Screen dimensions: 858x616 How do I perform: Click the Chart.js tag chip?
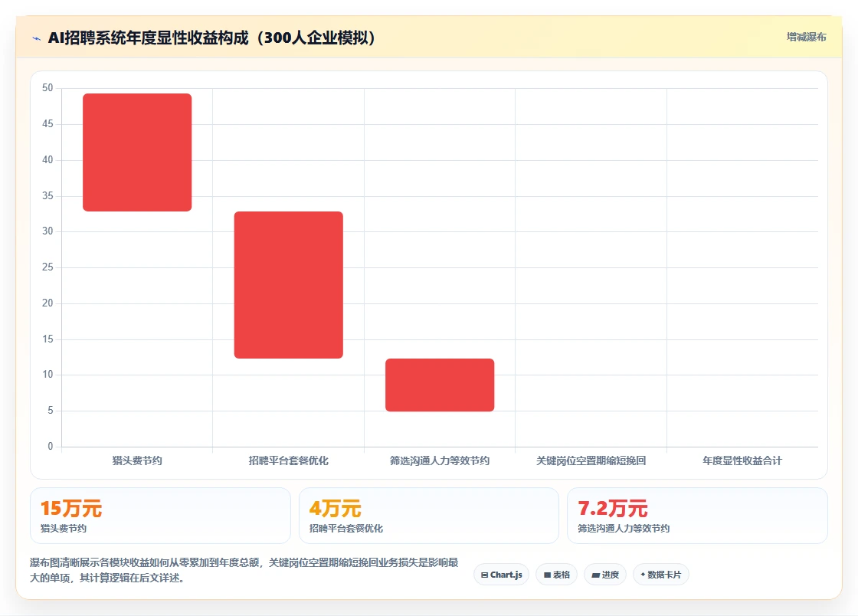(x=501, y=575)
